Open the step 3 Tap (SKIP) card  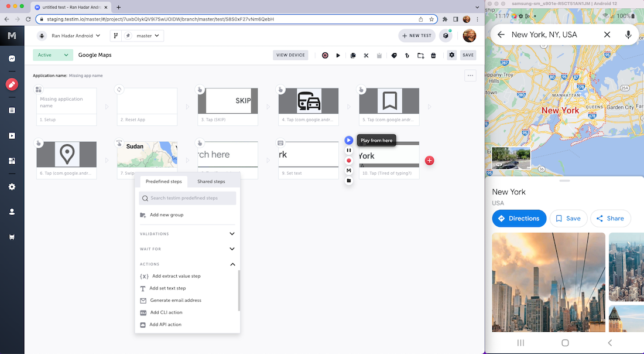coord(228,107)
